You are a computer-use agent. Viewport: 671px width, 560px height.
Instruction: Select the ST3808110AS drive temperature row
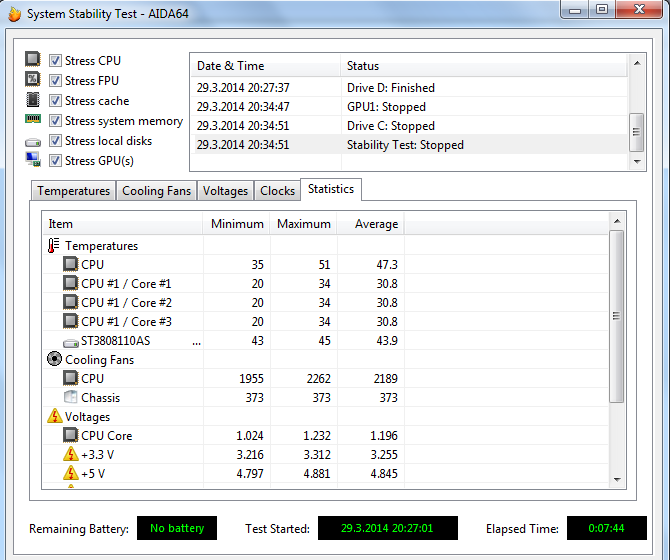[x=325, y=341]
